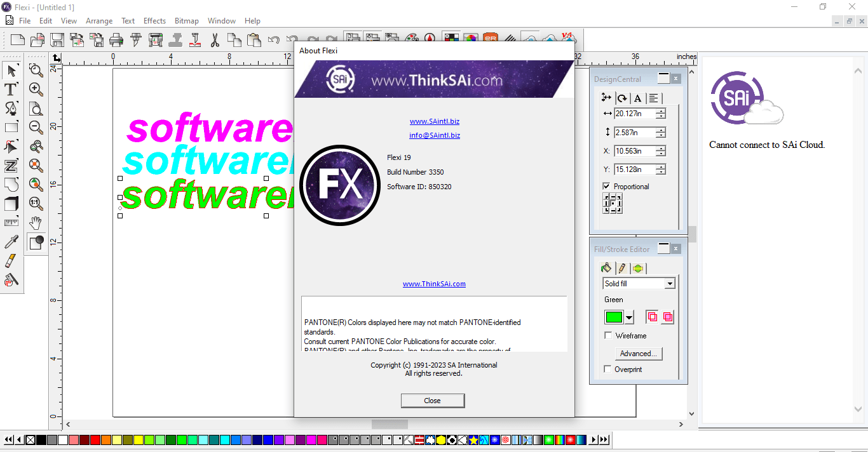Click the info@SAintl.biz email link

point(435,135)
